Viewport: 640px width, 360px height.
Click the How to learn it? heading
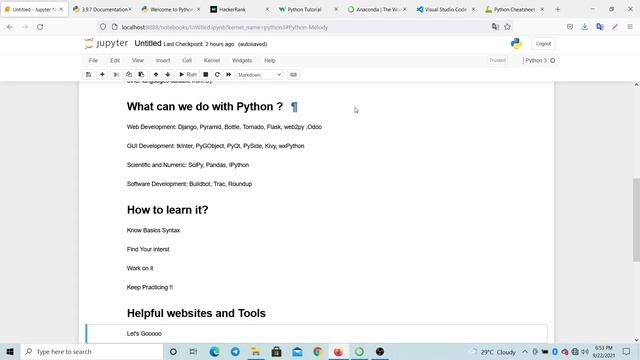click(x=167, y=210)
